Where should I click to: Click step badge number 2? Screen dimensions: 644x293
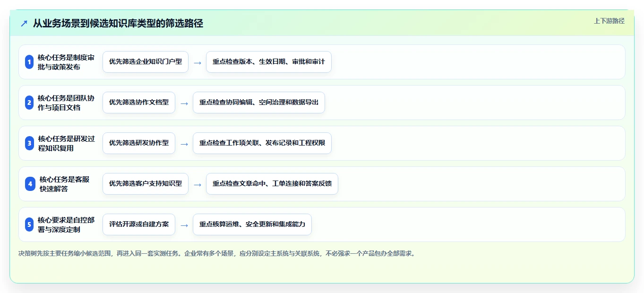click(x=29, y=103)
